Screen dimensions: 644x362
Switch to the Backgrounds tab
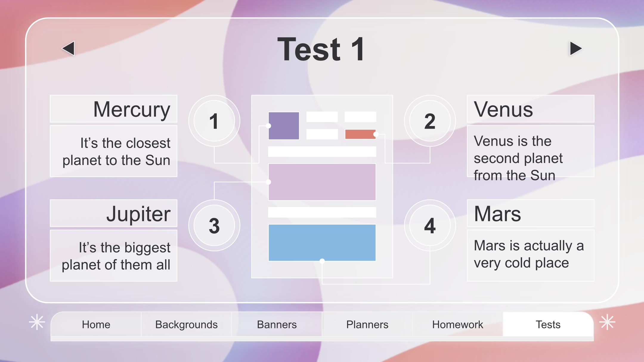pyautogui.click(x=186, y=324)
